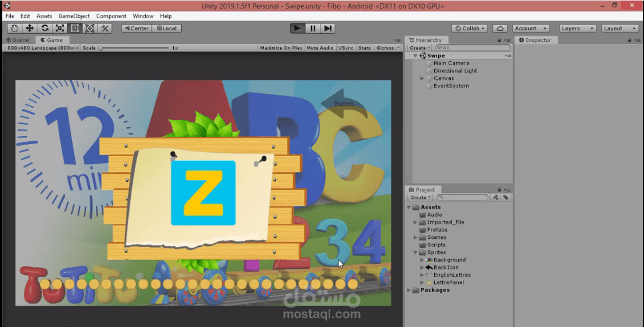Select the Scale tool

(x=60, y=29)
